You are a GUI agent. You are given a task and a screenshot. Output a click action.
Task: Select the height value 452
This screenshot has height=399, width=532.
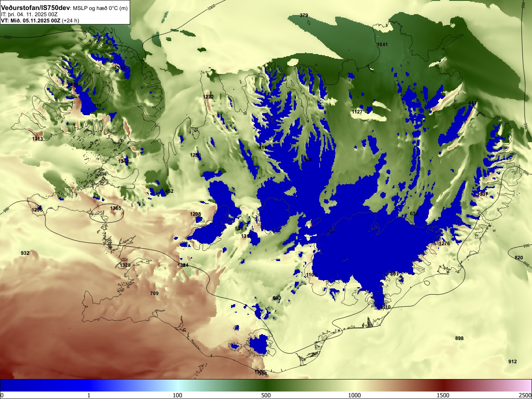169,191
